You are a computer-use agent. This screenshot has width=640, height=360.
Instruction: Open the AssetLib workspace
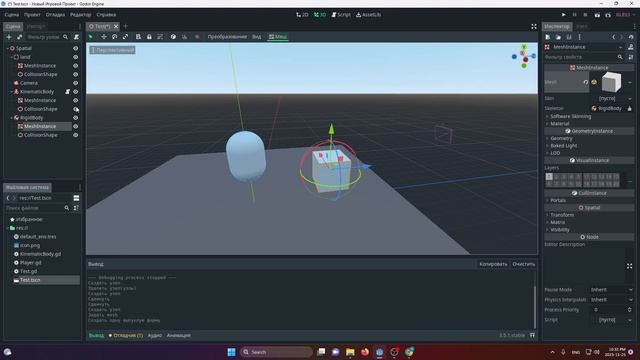click(x=369, y=15)
